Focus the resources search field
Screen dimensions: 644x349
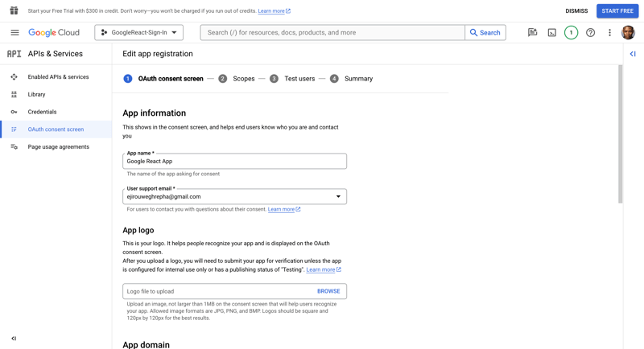tap(332, 32)
